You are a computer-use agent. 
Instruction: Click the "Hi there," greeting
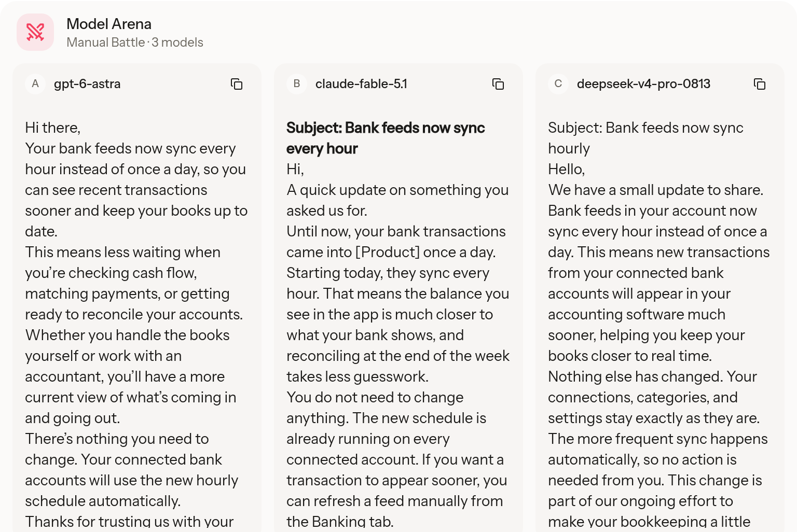(x=52, y=128)
